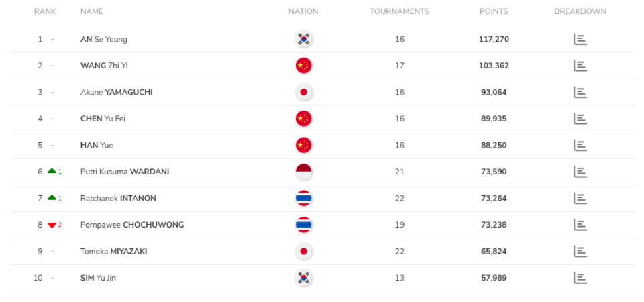Click the Thailand flag beside Pornpawee Chochuwong
Image resolution: width=644 pixels, height=302 pixels.
tap(304, 225)
